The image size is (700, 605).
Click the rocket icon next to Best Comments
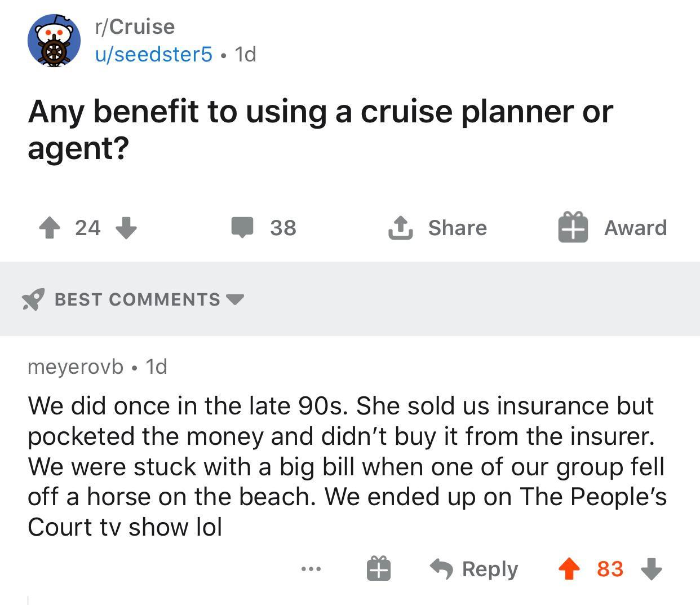33,299
